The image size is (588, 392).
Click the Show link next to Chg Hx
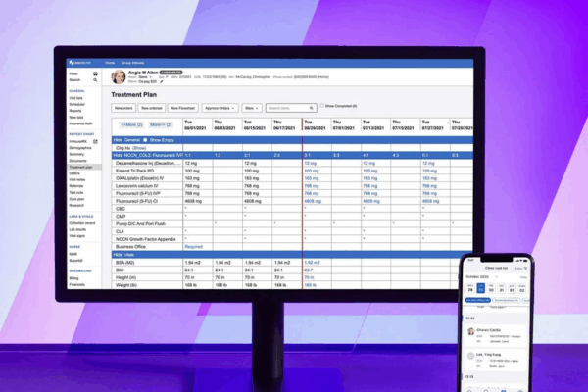pos(137,147)
